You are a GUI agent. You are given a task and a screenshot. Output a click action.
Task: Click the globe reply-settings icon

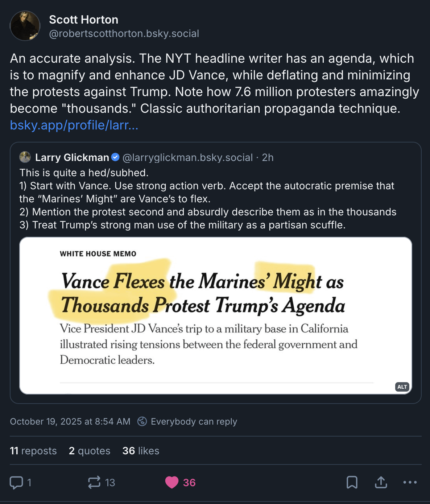pyautogui.click(x=142, y=421)
